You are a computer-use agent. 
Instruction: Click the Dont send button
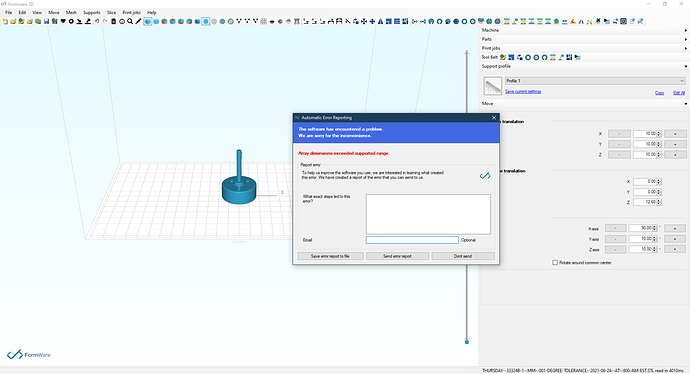click(x=463, y=256)
